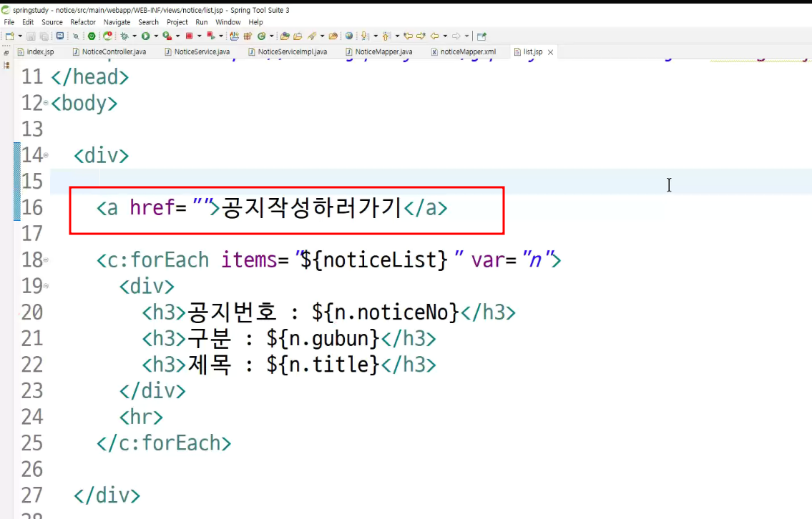Viewport: 812px width, 519px height.
Task: Collapse the inner div fold on line 19
Action: (x=46, y=285)
